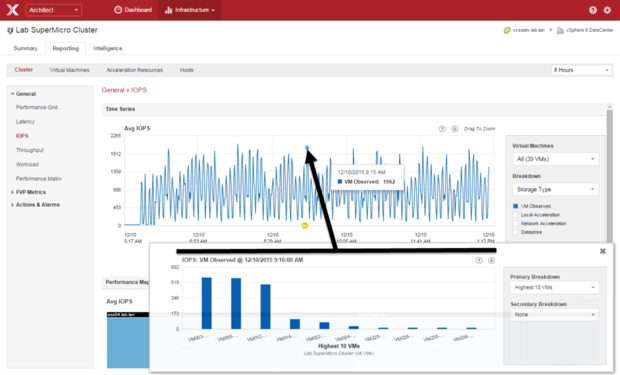The width and height of the screenshot is (620, 375).
Task: Open the Architect role dropdown
Action: 53,10
